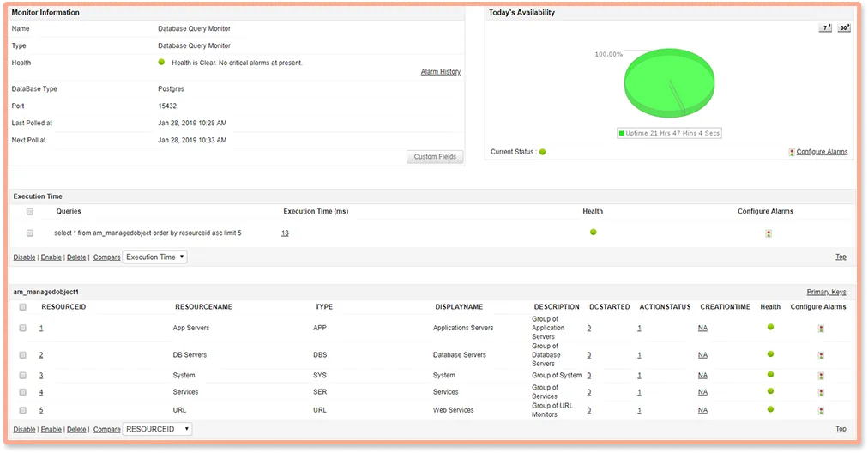Click Delete link under am_managedobject1 table
Image resolution: width=868 pixels, height=453 pixels.
(76, 430)
